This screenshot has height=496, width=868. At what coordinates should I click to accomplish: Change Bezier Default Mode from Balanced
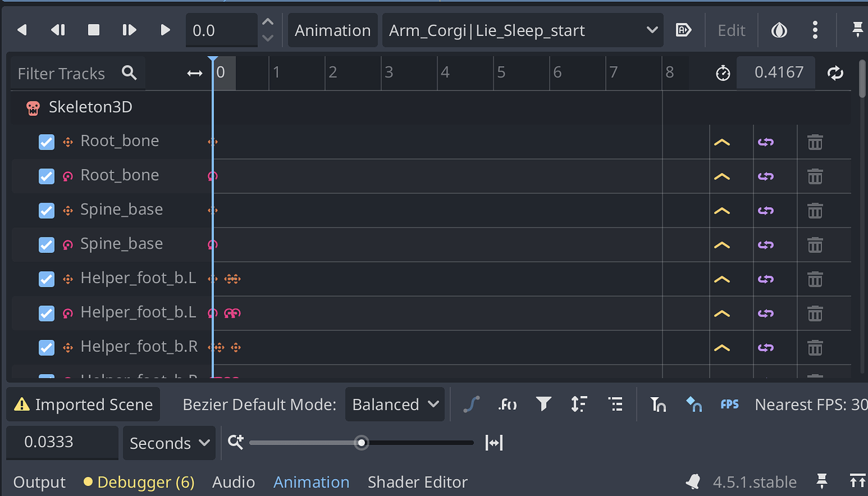(x=394, y=404)
